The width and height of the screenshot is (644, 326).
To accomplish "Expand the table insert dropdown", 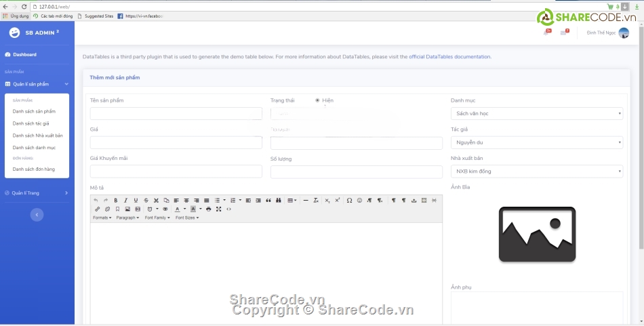I will [296, 201].
